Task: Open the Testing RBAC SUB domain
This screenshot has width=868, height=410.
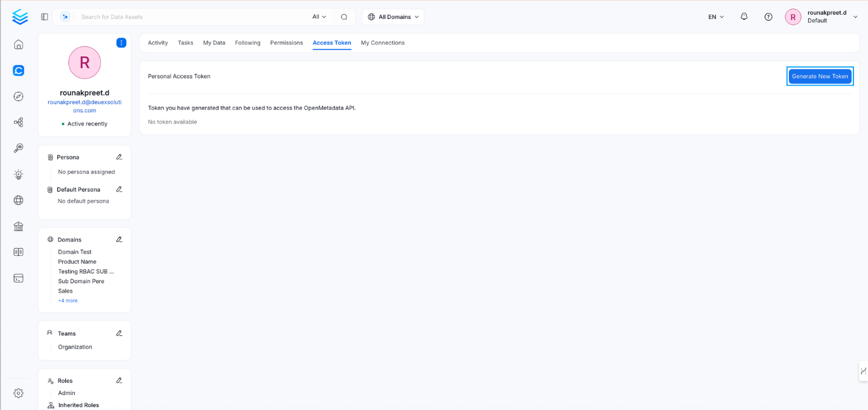Action: click(x=86, y=272)
